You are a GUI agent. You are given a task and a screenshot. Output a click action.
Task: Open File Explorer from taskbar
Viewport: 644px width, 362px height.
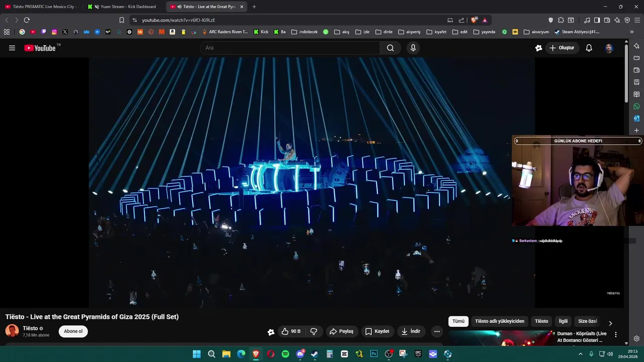[x=226, y=354]
